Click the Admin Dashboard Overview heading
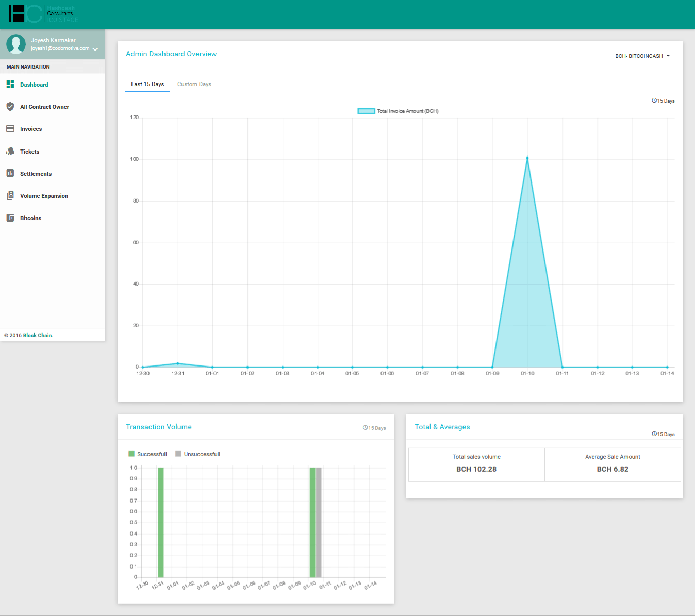This screenshot has width=695, height=616. 171,54
